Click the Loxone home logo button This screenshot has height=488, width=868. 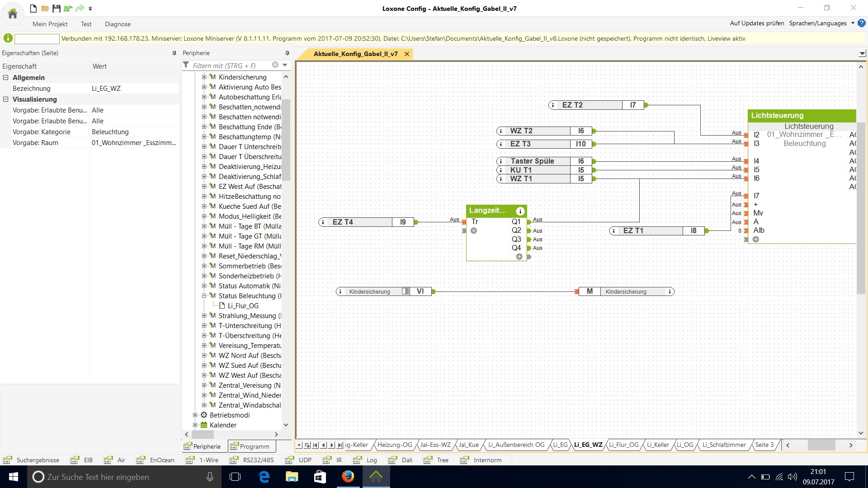tap(13, 14)
